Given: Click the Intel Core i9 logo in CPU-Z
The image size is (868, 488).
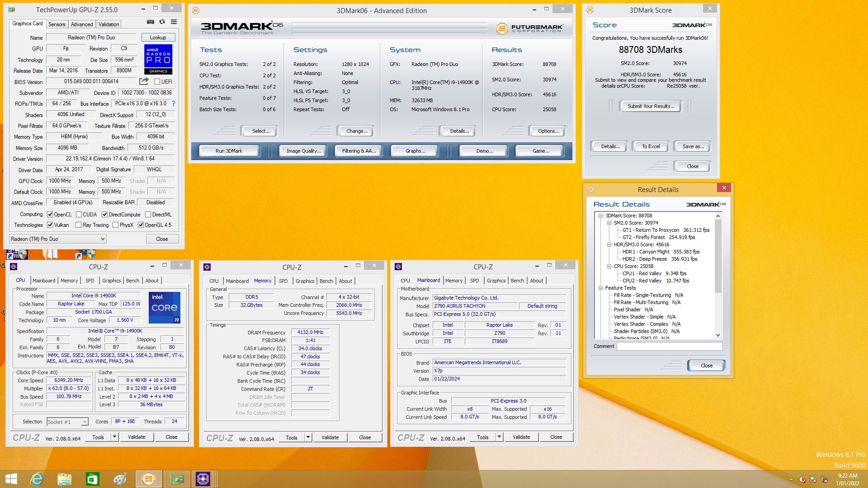Looking at the screenshot, I should coord(165,307).
